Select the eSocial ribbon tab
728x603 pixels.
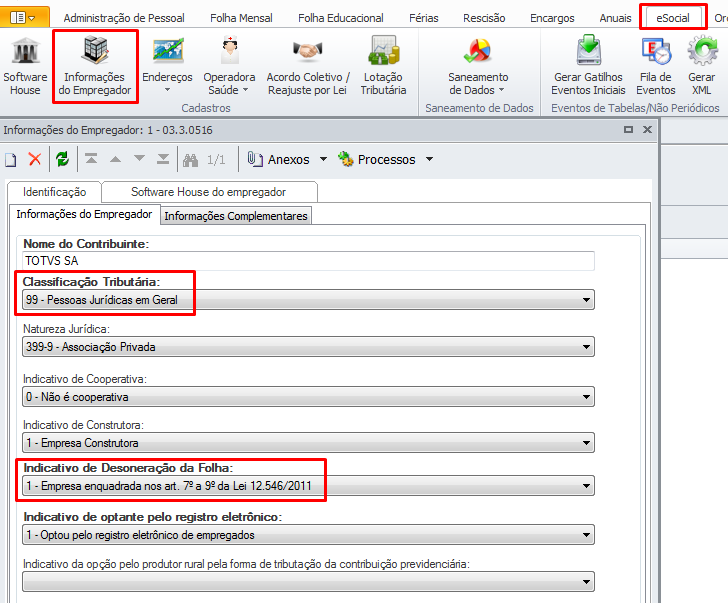tap(673, 18)
